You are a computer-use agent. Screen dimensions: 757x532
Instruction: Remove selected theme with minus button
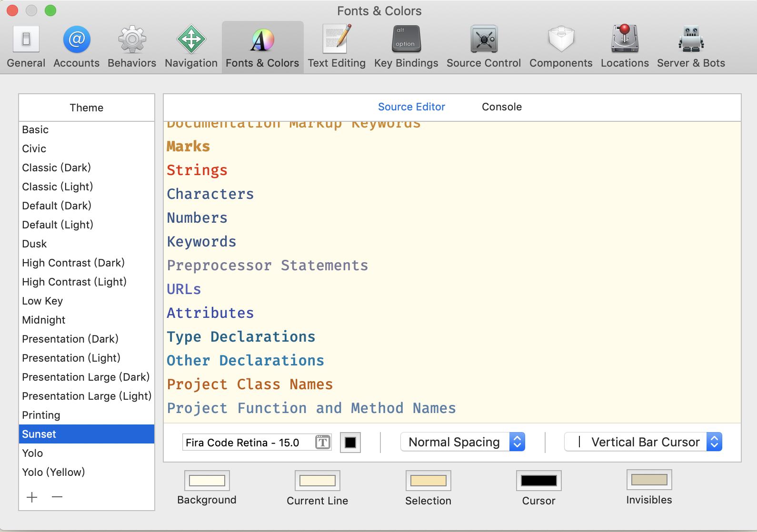point(57,497)
